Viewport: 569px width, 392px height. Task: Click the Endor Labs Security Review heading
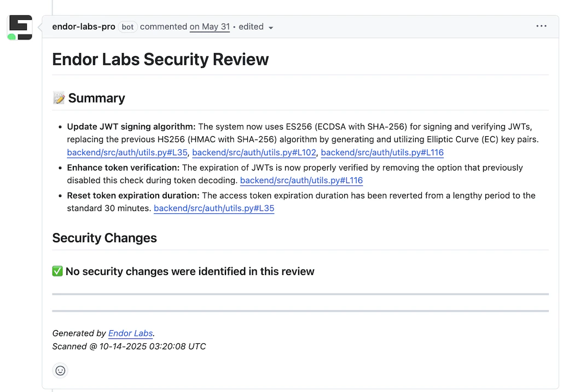(160, 59)
